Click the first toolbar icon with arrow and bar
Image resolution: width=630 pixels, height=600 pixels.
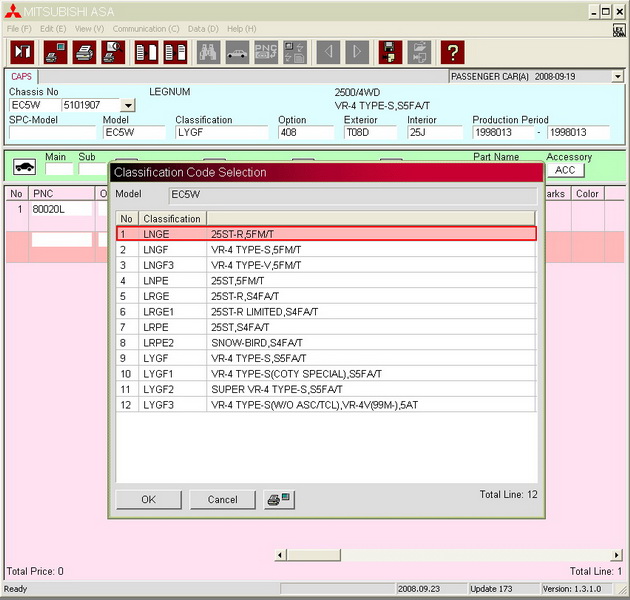tap(22, 52)
